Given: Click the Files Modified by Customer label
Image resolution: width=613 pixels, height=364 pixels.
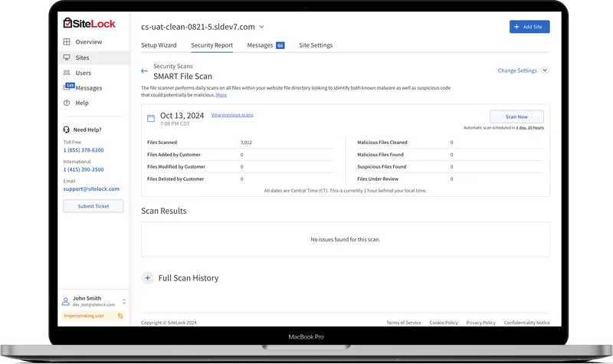Looking at the screenshot, I should tap(176, 166).
